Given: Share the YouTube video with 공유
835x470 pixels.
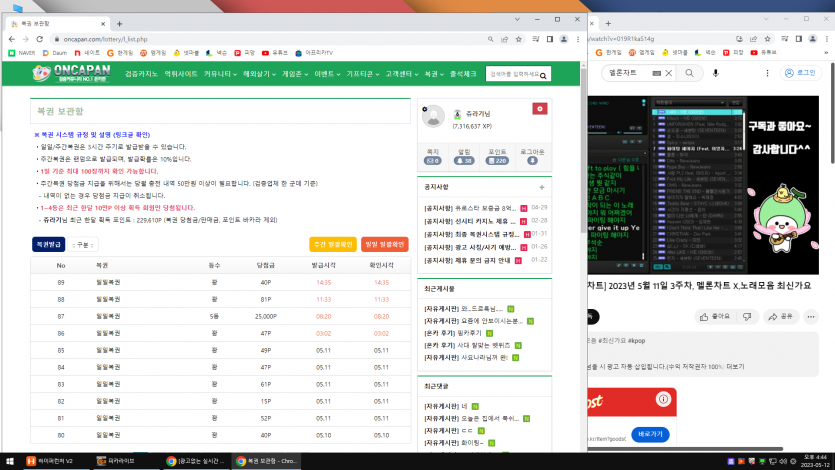Looking at the screenshot, I should pyautogui.click(x=780, y=317).
